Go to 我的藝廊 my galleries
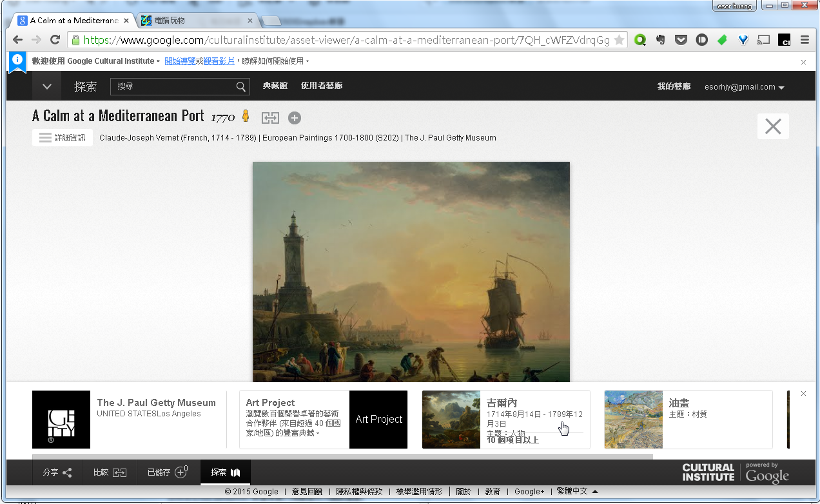This screenshot has height=504, width=820. pos(674,86)
